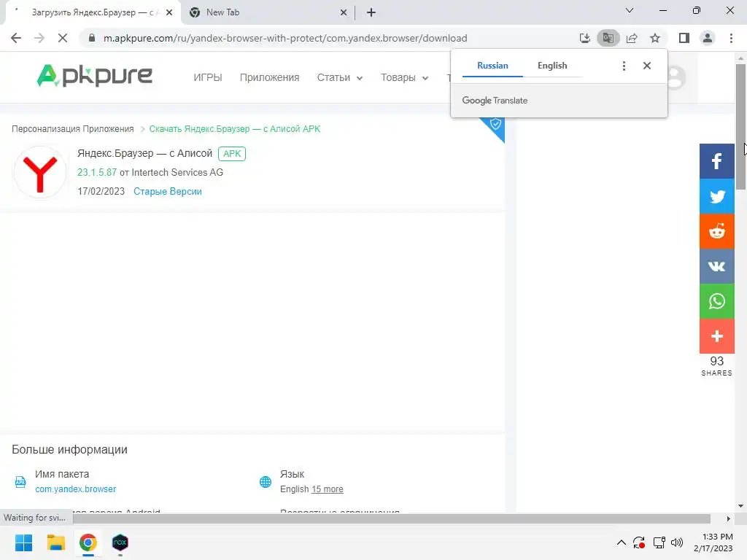Screen dimensions: 747x560
Task: Open clock and date in taskbar
Action: point(713,542)
